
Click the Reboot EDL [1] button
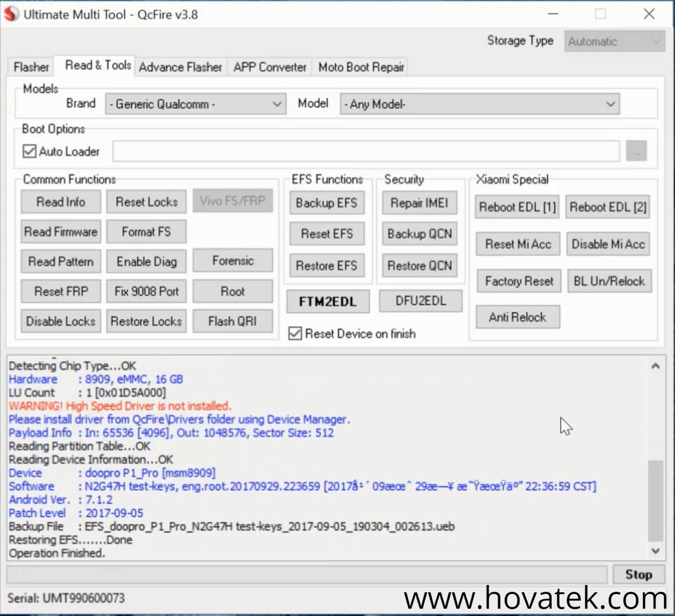pos(517,207)
